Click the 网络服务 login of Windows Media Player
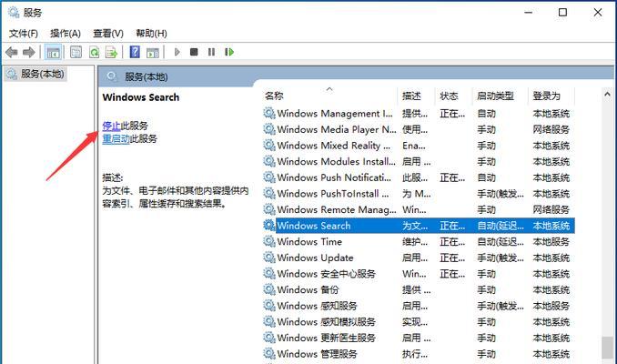This screenshot has width=617, height=364. click(x=551, y=129)
